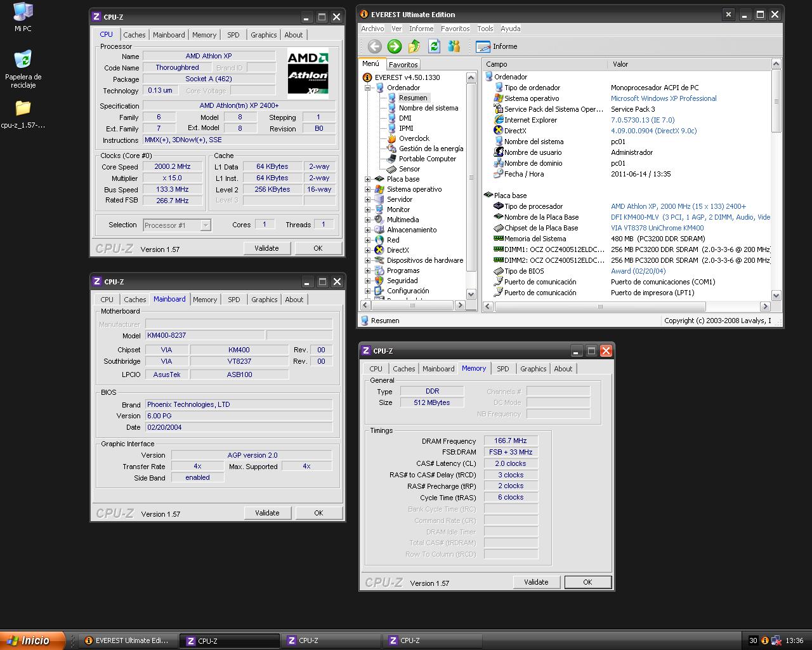Click the EVEREST users toolbar icon
Image resolution: width=812 pixels, height=650 pixels.
click(x=454, y=46)
